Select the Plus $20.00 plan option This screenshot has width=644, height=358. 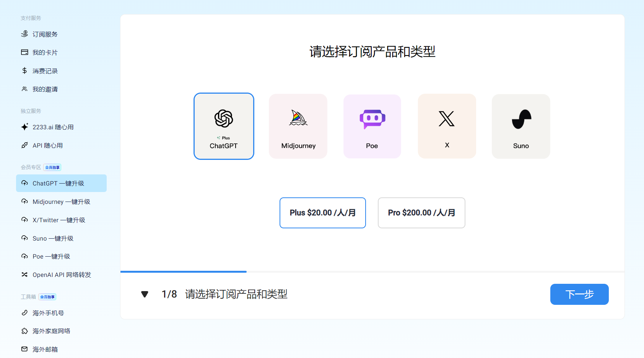pyautogui.click(x=322, y=213)
